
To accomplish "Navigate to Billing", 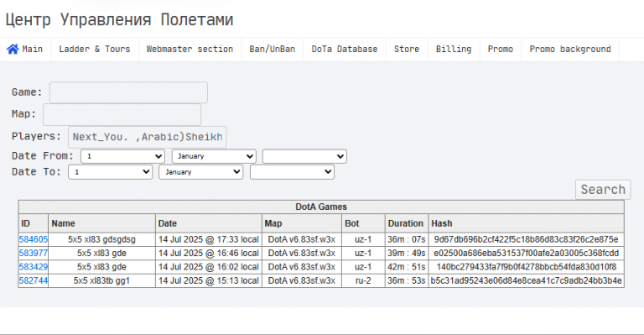I will [x=454, y=50].
